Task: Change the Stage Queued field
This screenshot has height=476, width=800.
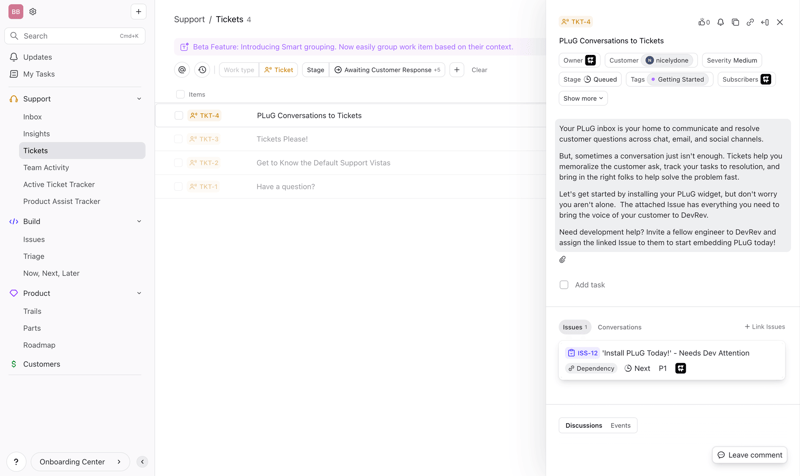Action: pos(590,80)
